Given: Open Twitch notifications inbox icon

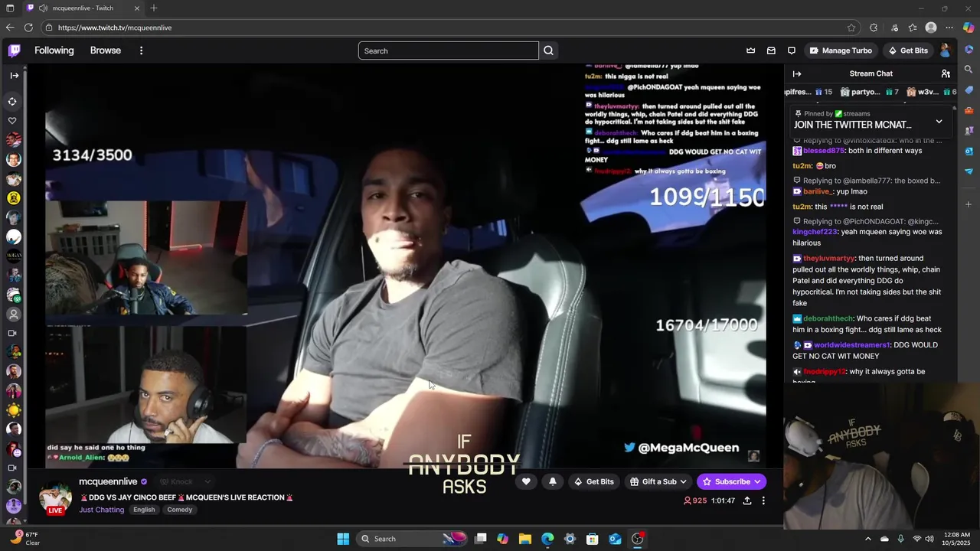Looking at the screenshot, I should tap(771, 51).
